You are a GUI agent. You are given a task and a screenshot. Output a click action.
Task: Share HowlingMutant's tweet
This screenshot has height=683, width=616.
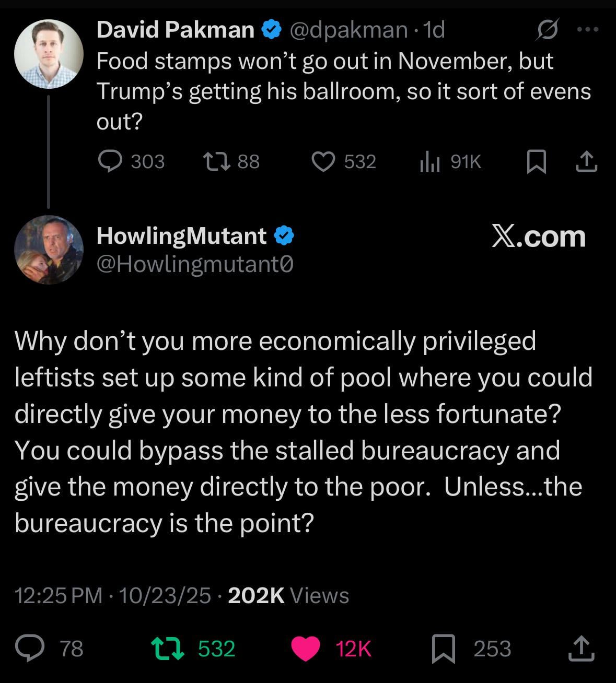point(581,649)
